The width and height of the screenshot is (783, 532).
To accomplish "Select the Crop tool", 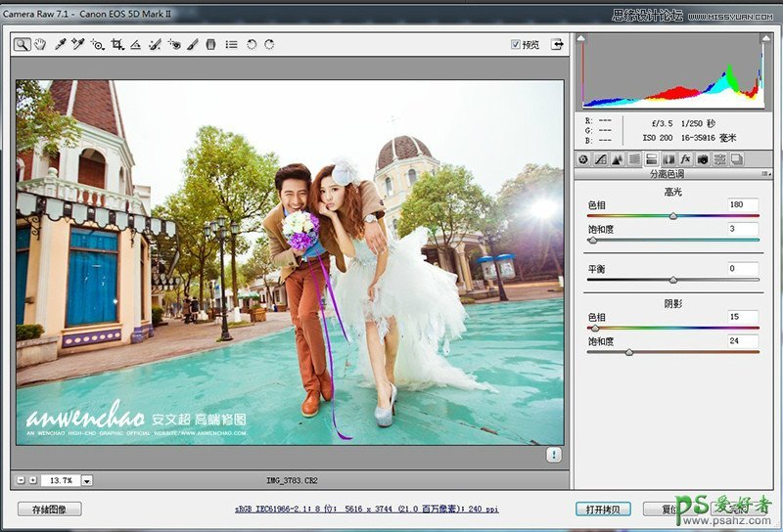I will [117, 44].
